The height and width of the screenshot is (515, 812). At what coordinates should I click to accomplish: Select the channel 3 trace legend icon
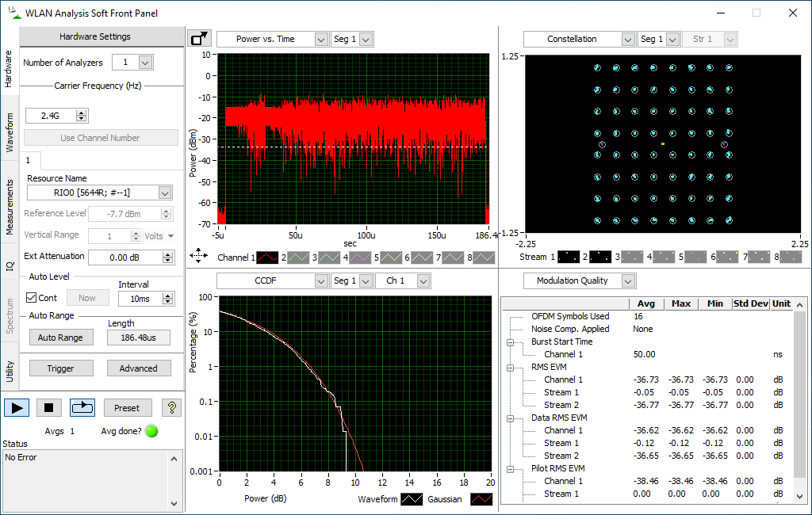(x=329, y=257)
